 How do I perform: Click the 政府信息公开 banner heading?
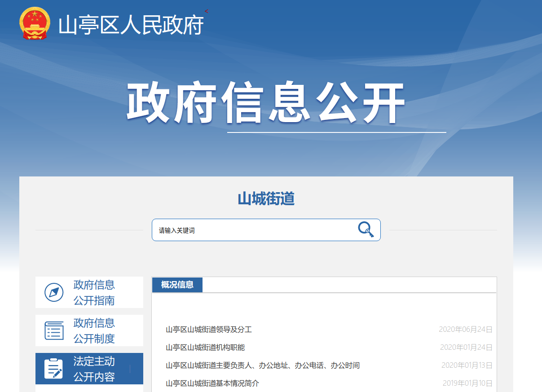(266, 103)
